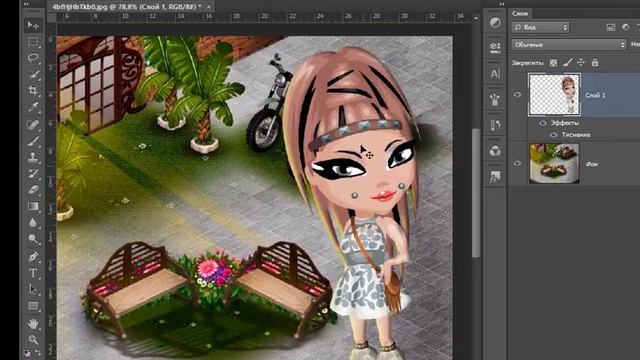Click the Закрепить label
The height and width of the screenshot is (360, 640).
pyautogui.click(x=528, y=63)
